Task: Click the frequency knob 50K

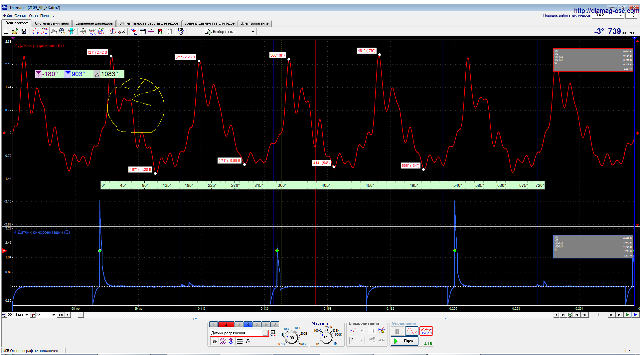Action: [x=326, y=338]
